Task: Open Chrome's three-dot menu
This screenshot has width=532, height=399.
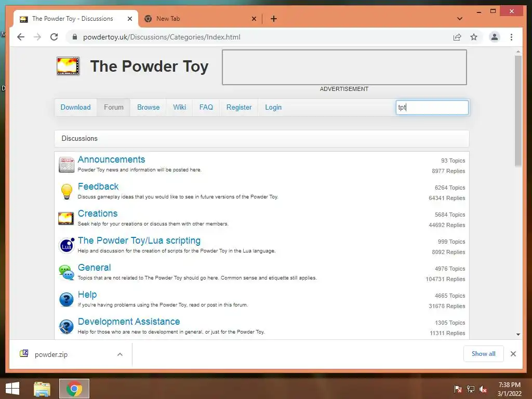Action: point(511,37)
